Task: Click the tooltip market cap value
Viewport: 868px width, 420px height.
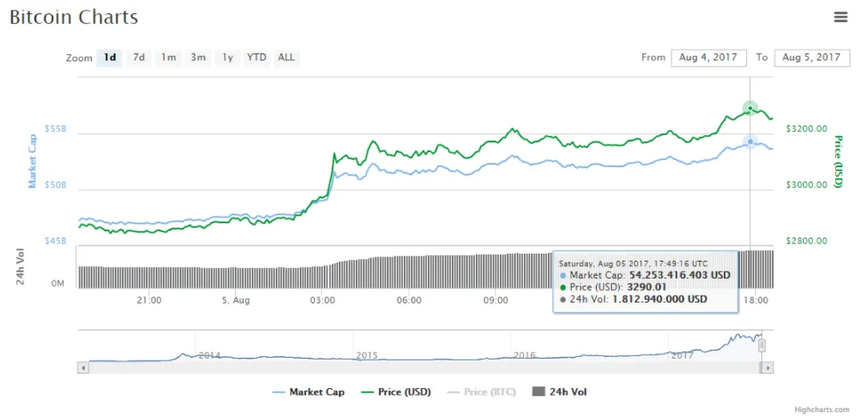Action: pyautogui.click(x=679, y=275)
